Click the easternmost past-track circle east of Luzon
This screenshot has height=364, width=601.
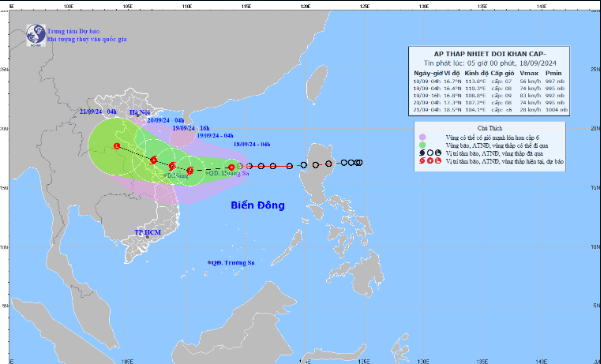pos(359,162)
